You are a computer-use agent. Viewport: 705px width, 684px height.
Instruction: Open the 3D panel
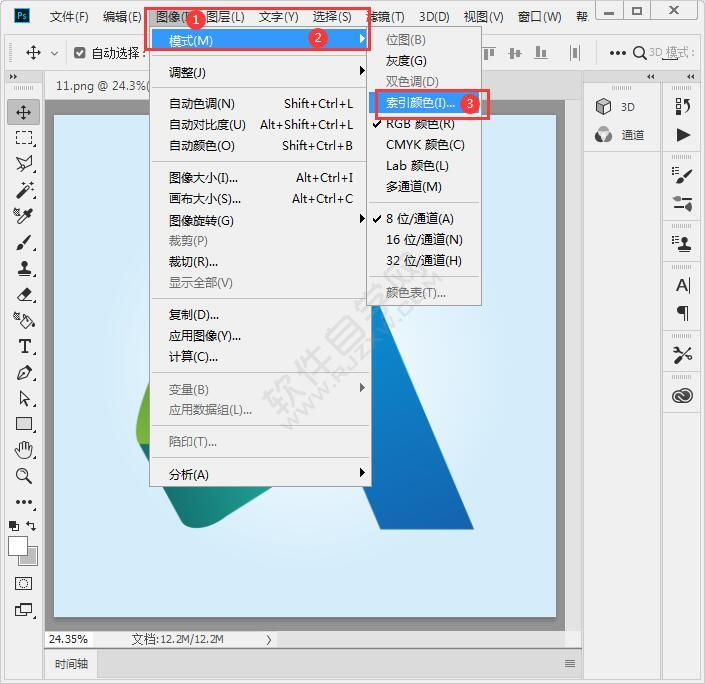coord(615,107)
